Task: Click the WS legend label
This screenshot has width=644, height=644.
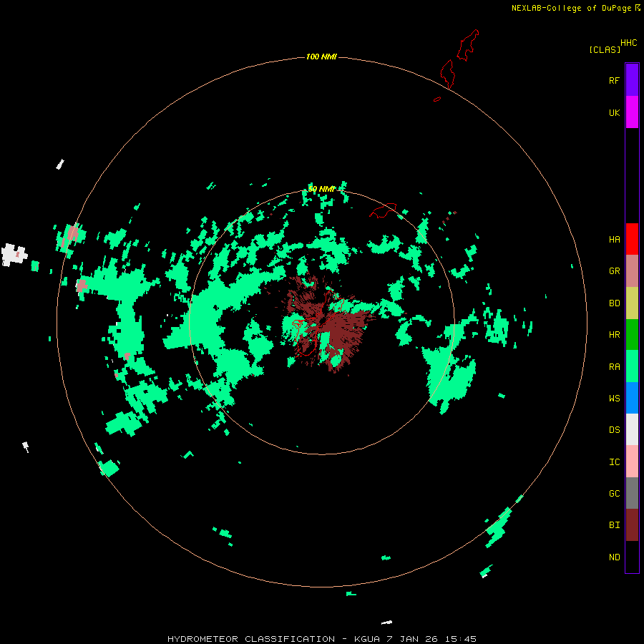Action: coord(614,399)
